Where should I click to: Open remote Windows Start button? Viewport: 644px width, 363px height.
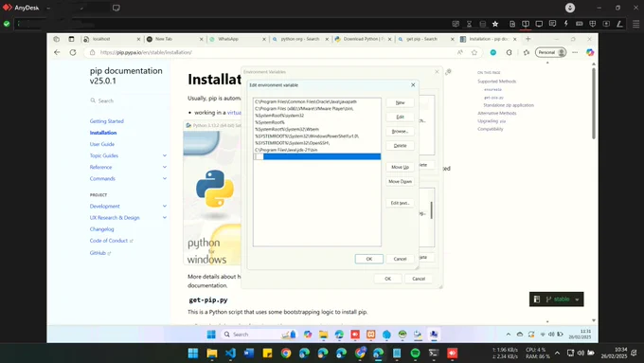point(211,335)
